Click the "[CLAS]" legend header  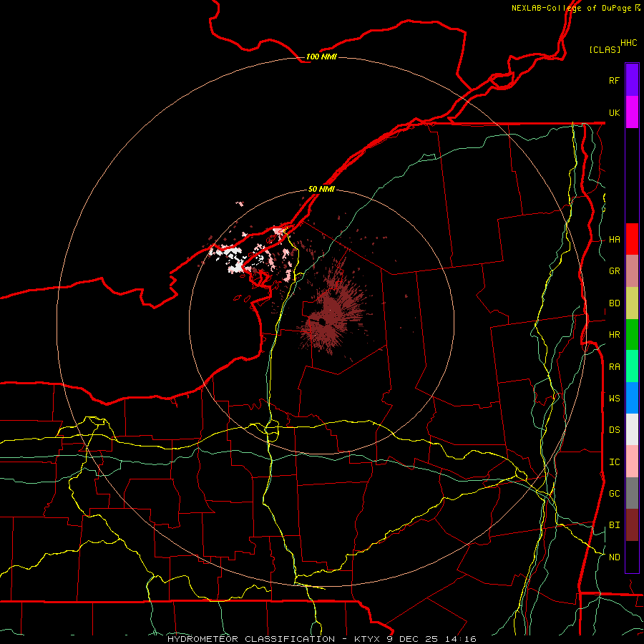point(605,49)
